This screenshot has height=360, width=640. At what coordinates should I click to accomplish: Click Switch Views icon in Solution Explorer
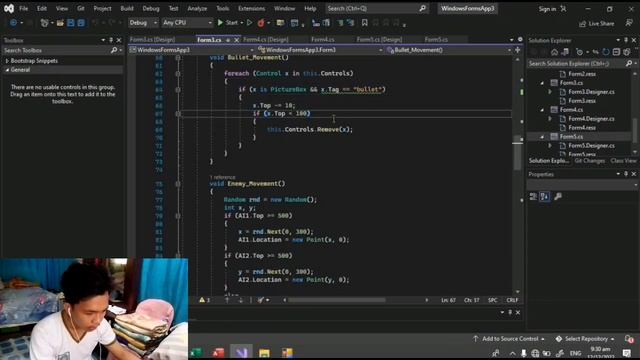pos(565,52)
